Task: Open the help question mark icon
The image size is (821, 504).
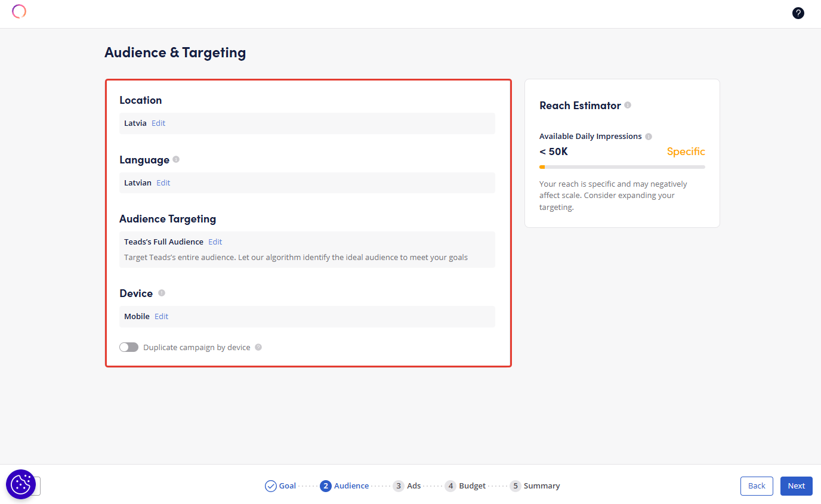Action: tap(798, 13)
